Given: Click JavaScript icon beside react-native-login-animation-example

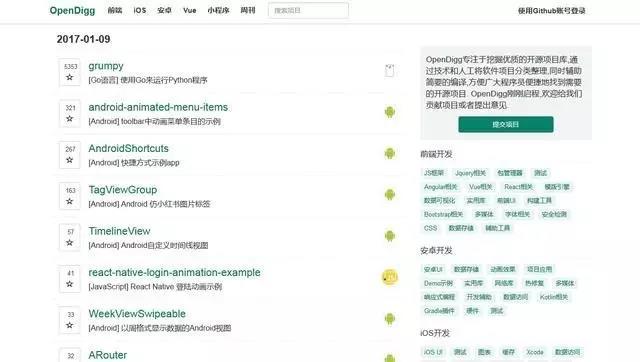Looking at the screenshot, I should coord(390,277).
